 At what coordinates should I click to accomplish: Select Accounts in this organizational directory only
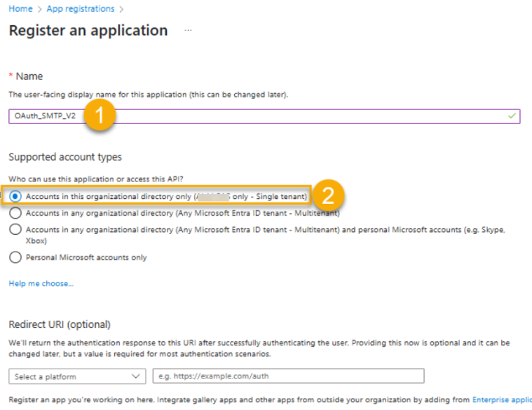tap(15, 196)
